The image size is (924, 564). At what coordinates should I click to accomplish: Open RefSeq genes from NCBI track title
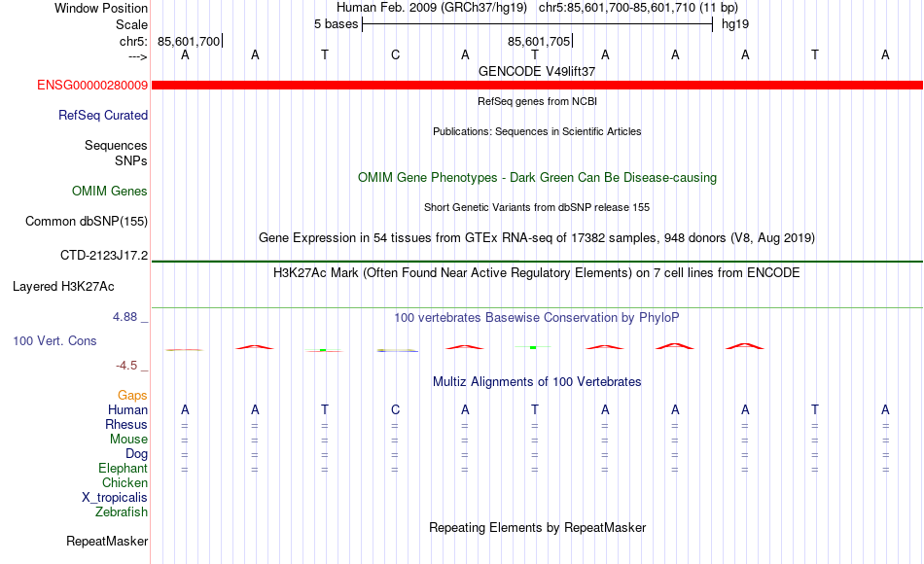click(537, 101)
